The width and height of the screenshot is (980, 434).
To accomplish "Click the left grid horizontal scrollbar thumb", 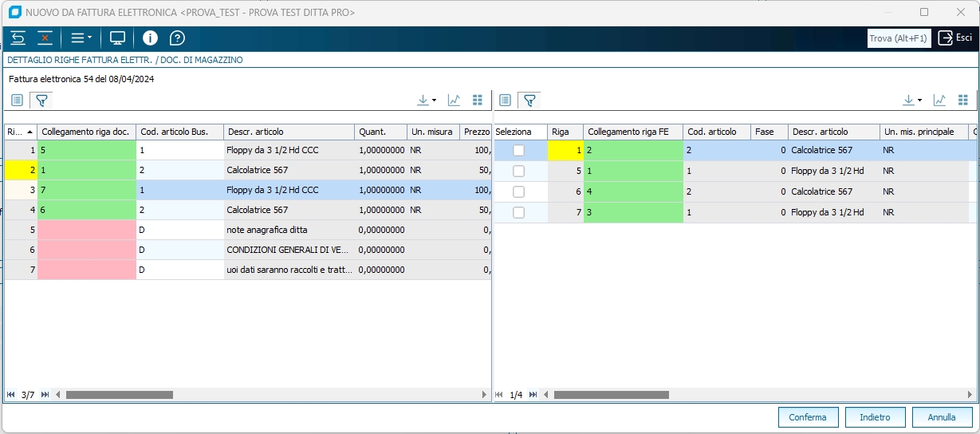I will [x=120, y=395].
